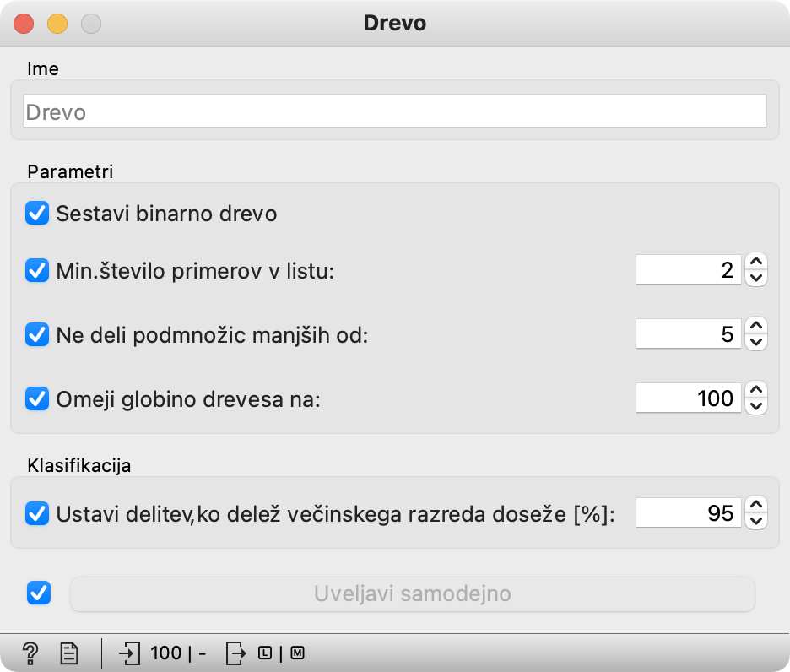Toggle Omeji globino drevesa na checkbox
Viewport: 790px width, 672px height.
(x=37, y=398)
